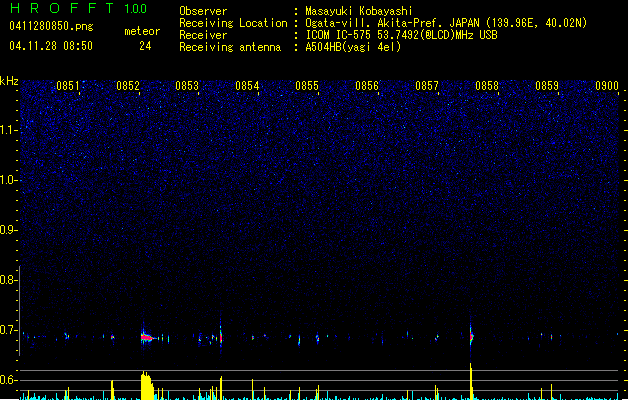Click the 0.7 kHz frequency tick label
Viewport: 629px width, 400px height.
tap(9, 330)
